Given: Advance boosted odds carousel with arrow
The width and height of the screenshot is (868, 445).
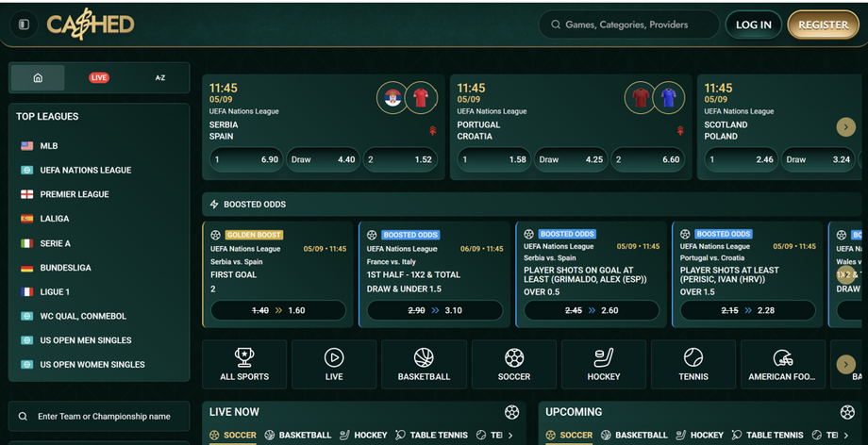Looking at the screenshot, I should [845, 275].
